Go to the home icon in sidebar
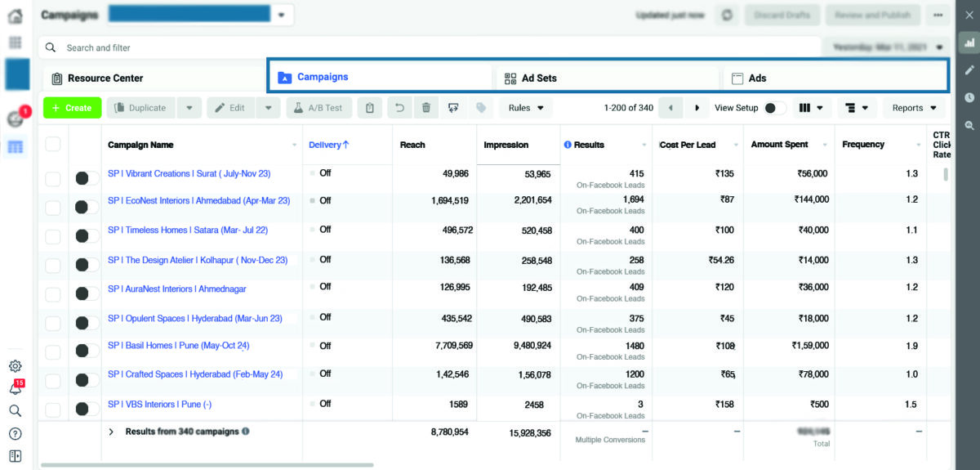This screenshot has height=470, width=980. tap(15, 16)
